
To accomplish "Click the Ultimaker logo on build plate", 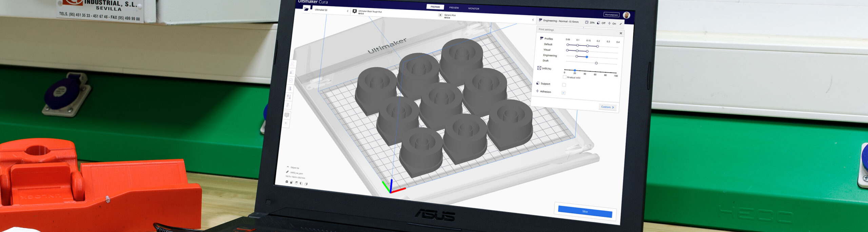I will click(387, 46).
